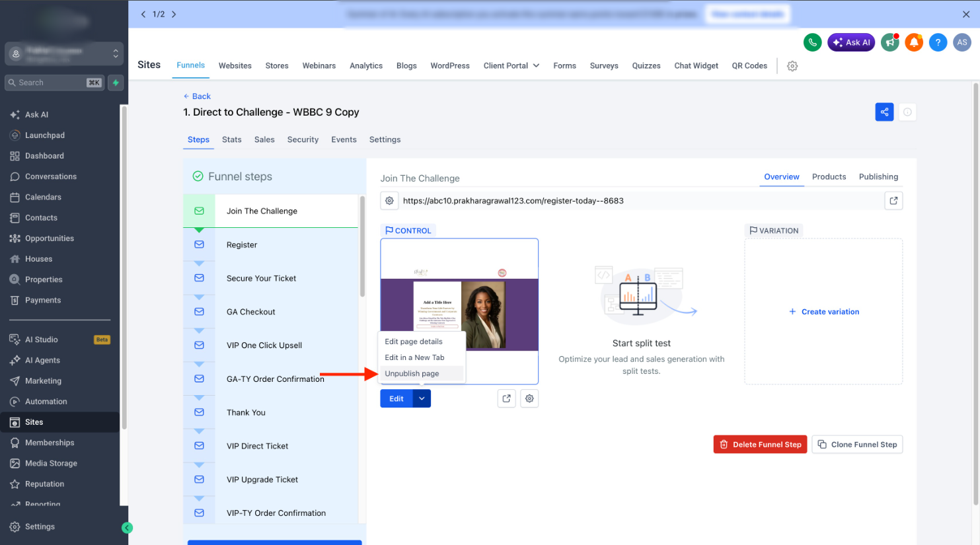The width and height of the screenshot is (980, 545).
Task: Click the purple Ask AI button
Action: pos(851,42)
